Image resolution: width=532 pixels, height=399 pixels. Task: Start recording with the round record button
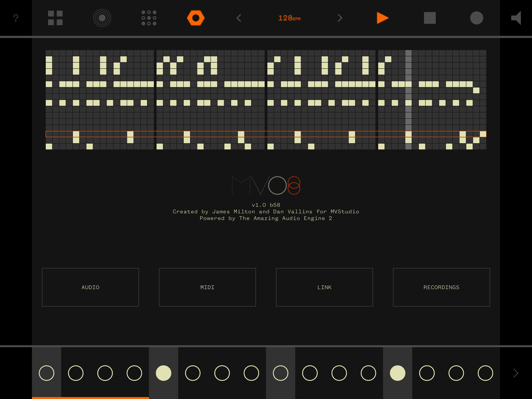pyautogui.click(x=477, y=18)
